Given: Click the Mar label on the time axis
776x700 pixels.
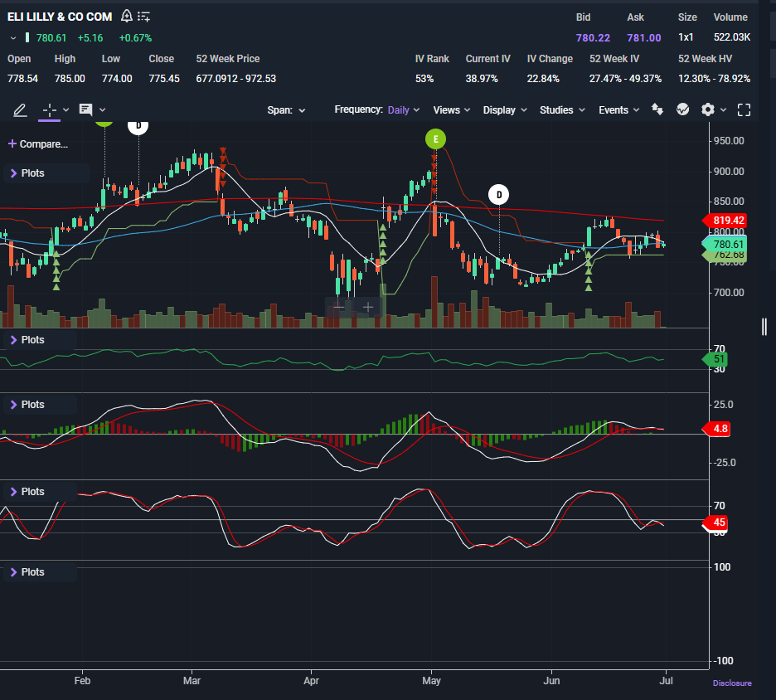Looking at the screenshot, I should pyautogui.click(x=192, y=681).
